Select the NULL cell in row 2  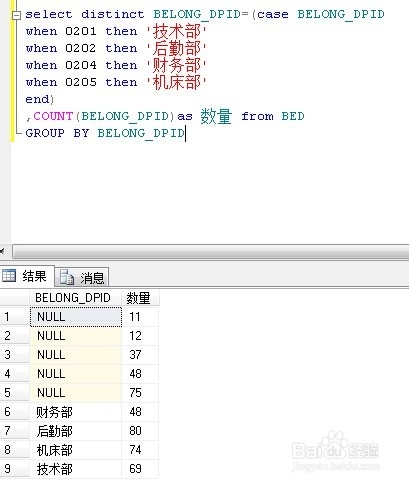pyautogui.click(x=76, y=336)
